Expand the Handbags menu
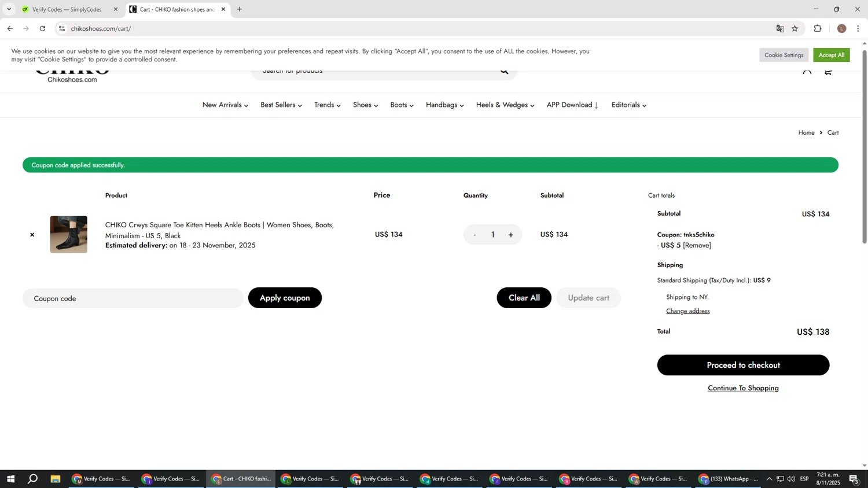 click(x=445, y=105)
